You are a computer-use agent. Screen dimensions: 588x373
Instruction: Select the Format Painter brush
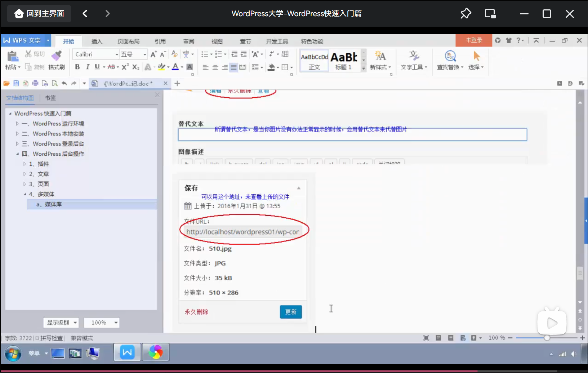56,56
